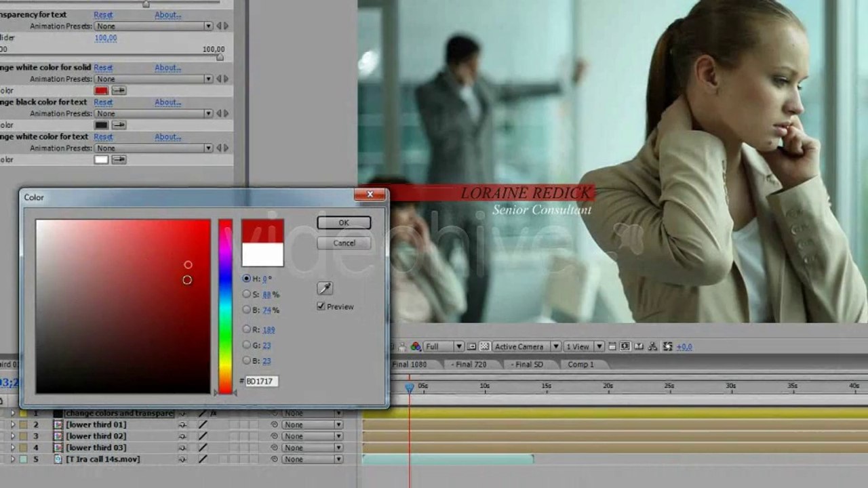Open the Active Camera dropdown
This screenshot has width=868, height=488.
(x=526, y=346)
